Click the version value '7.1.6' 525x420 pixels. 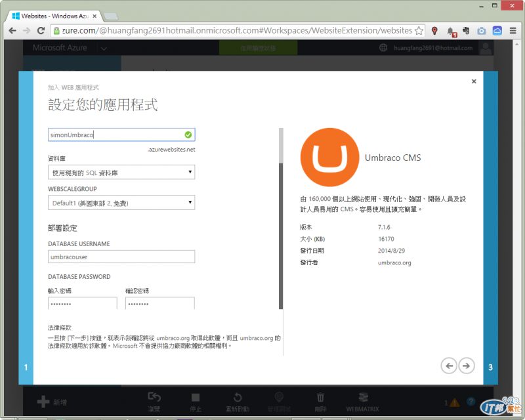pos(384,227)
